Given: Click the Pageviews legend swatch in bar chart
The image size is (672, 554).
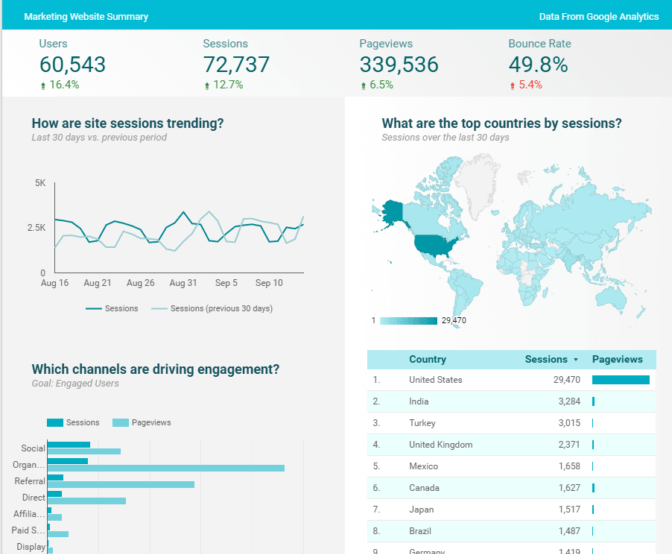Looking at the screenshot, I should (x=120, y=422).
